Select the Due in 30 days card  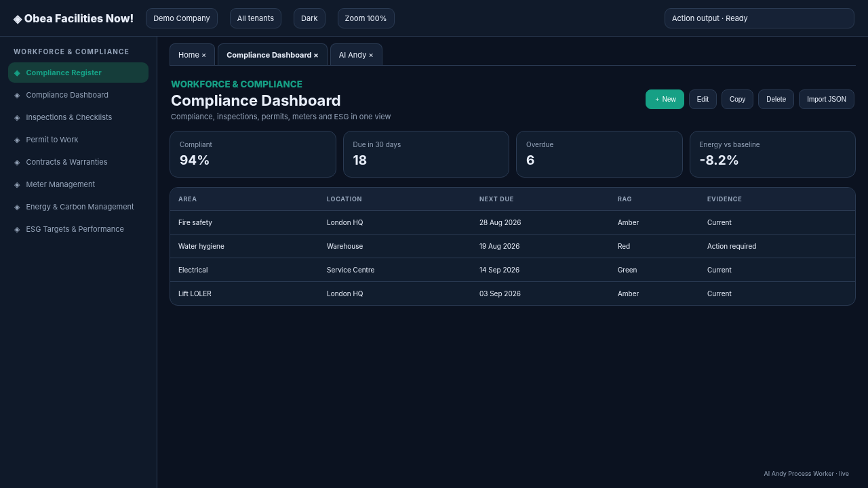(x=426, y=155)
